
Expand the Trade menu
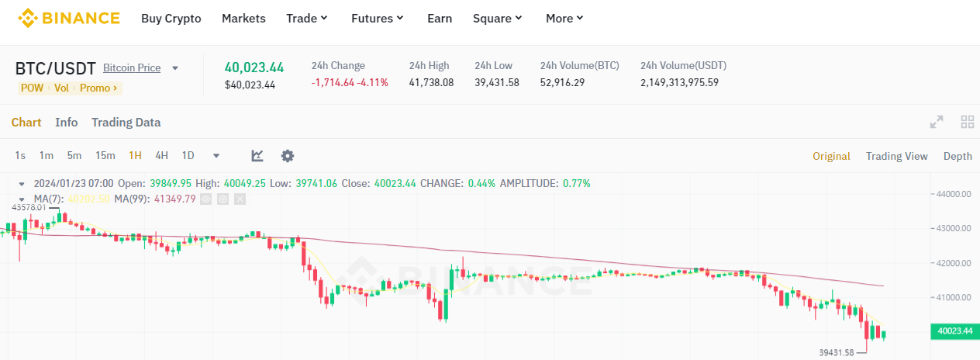coord(307,18)
